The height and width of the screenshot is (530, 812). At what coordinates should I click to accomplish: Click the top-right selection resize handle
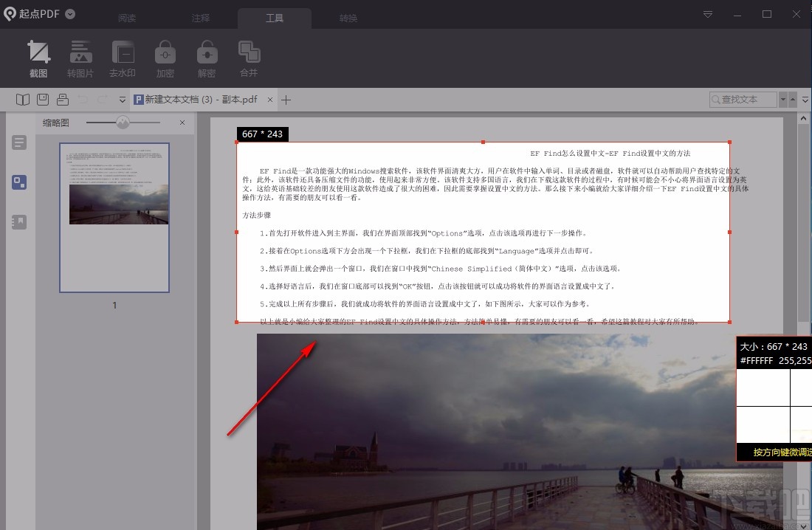pyautogui.click(x=729, y=142)
